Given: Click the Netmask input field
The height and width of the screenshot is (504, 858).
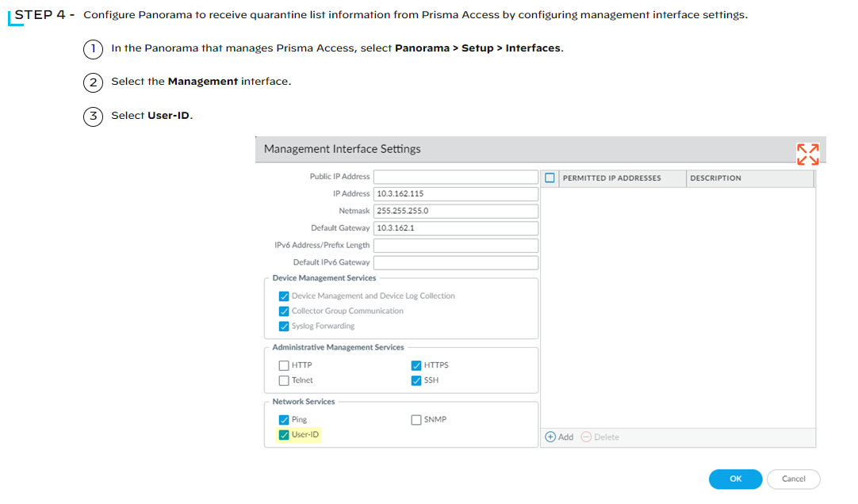Looking at the screenshot, I should tap(455, 211).
